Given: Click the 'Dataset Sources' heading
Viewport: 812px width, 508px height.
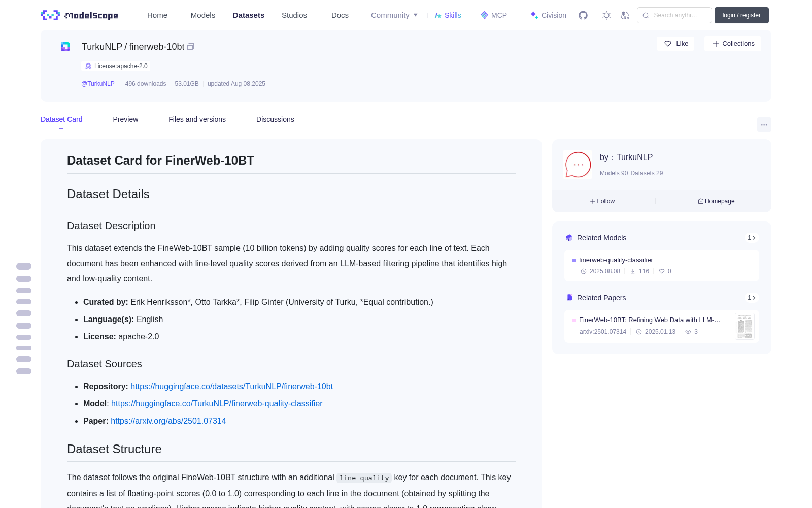Looking at the screenshot, I should pos(105,364).
